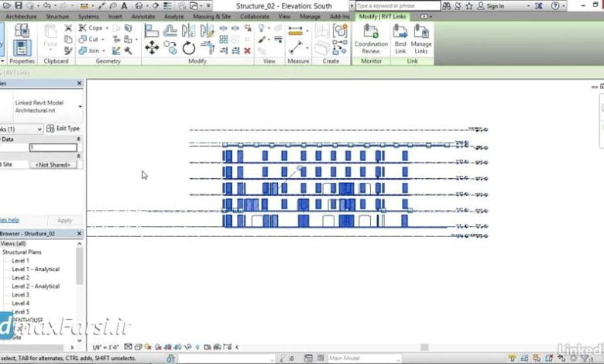
Task: Click the Apply button in Properties
Action: point(64,220)
